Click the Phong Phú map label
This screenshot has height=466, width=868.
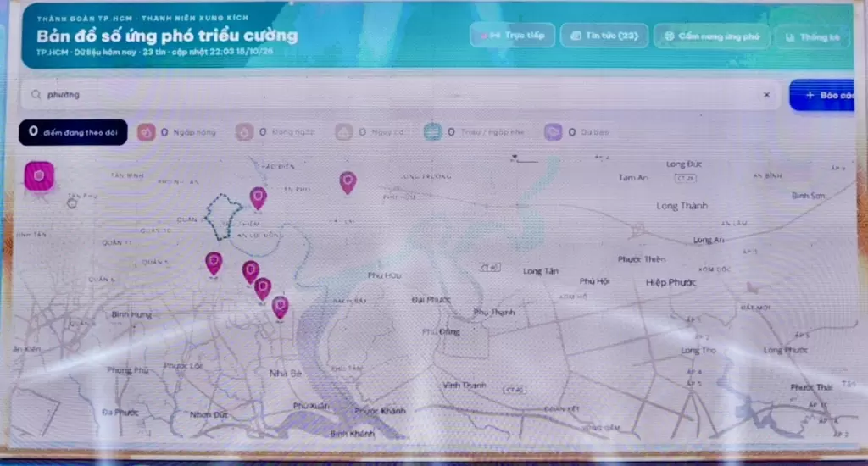click(x=127, y=370)
